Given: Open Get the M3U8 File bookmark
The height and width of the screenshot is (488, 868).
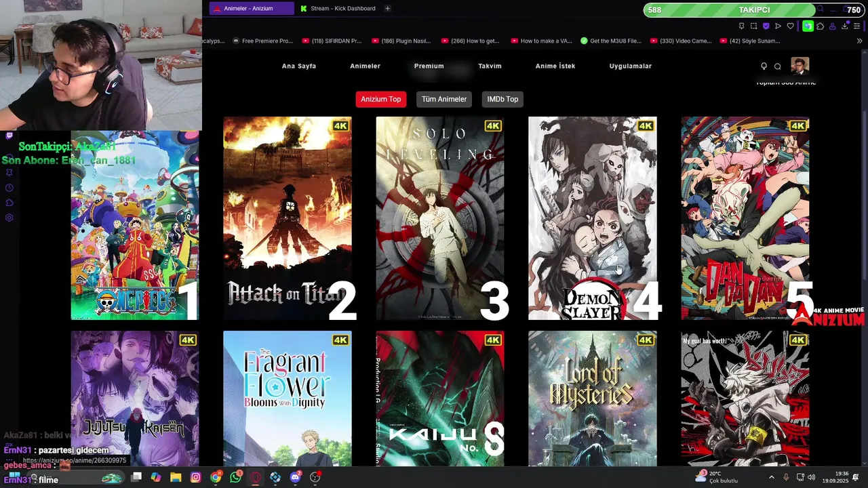Looking at the screenshot, I should click(611, 41).
